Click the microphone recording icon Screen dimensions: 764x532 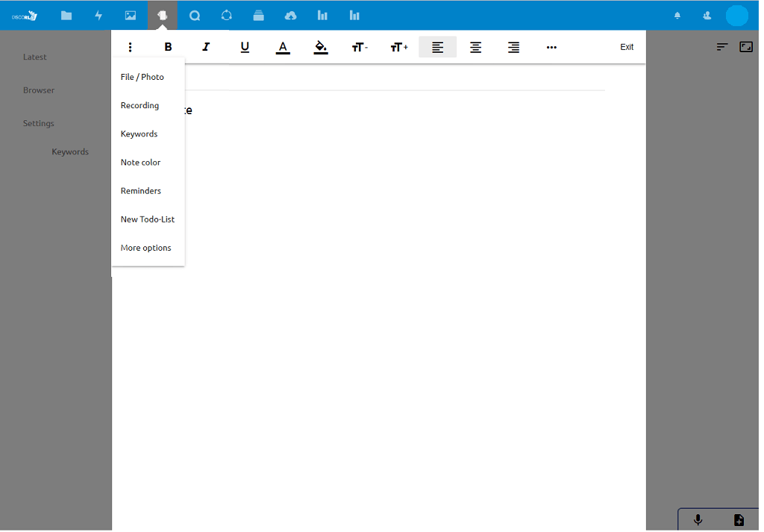click(698, 520)
